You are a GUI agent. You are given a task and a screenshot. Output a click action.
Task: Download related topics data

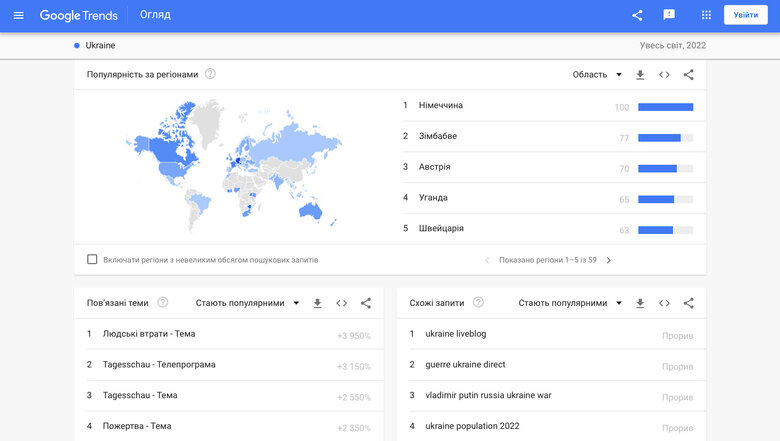(317, 303)
